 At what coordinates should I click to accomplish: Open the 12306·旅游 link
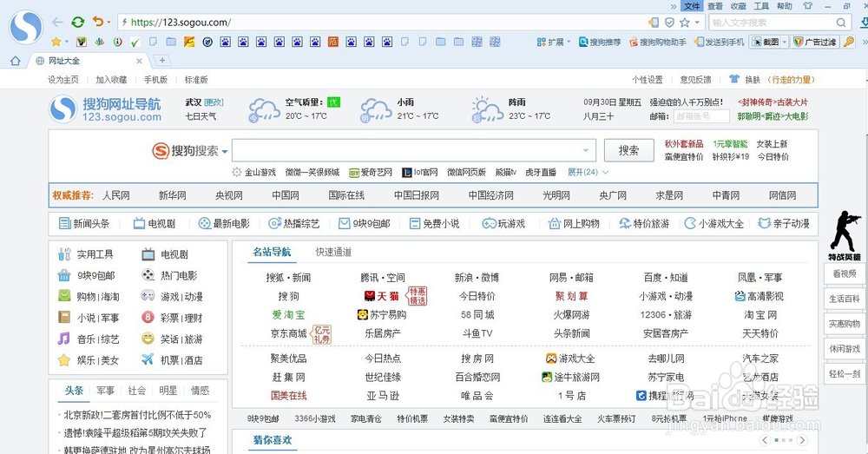666,315
